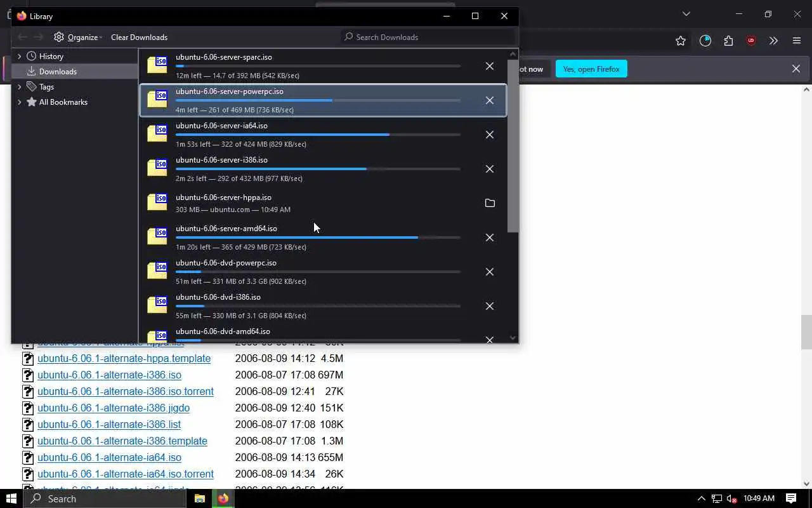This screenshot has width=812, height=508.
Task: Click the Firefox page vertical scrollbar thumb
Action: (x=806, y=332)
